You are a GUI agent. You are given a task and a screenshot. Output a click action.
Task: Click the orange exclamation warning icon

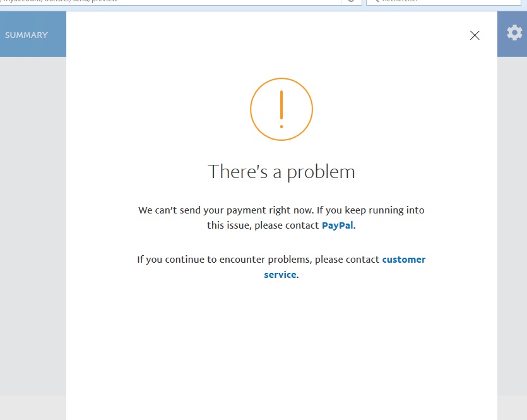pos(281,109)
